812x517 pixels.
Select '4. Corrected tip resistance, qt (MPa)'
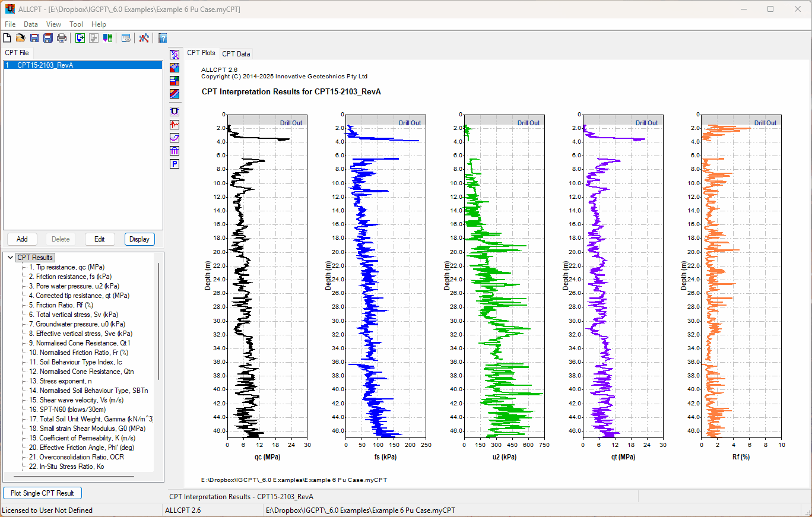point(79,296)
